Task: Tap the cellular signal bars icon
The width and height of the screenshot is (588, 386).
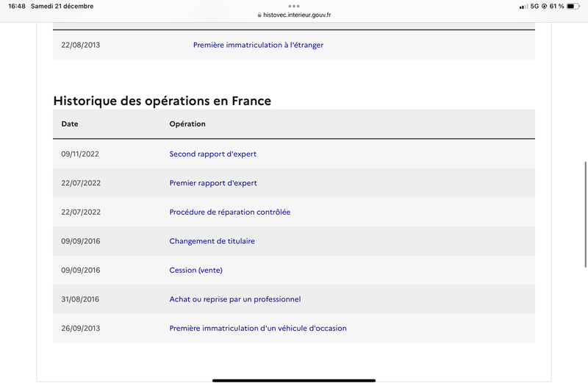Action: point(523,7)
